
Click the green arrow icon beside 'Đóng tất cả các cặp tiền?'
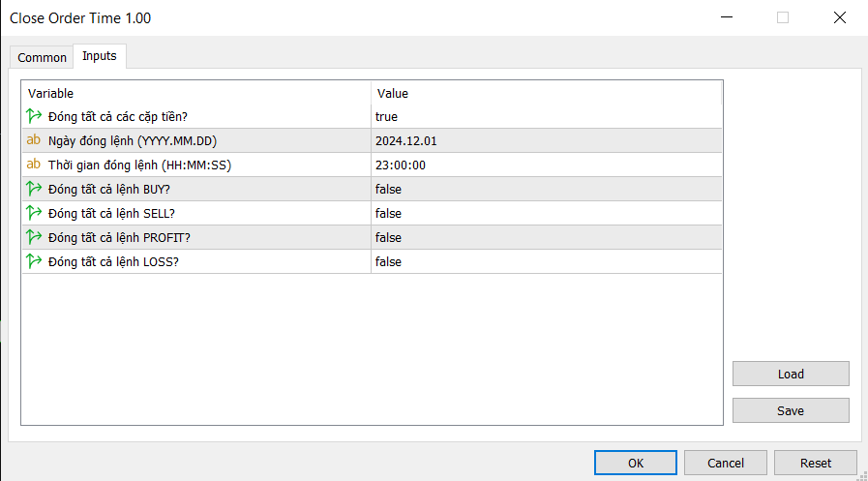[x=34, y=116]
